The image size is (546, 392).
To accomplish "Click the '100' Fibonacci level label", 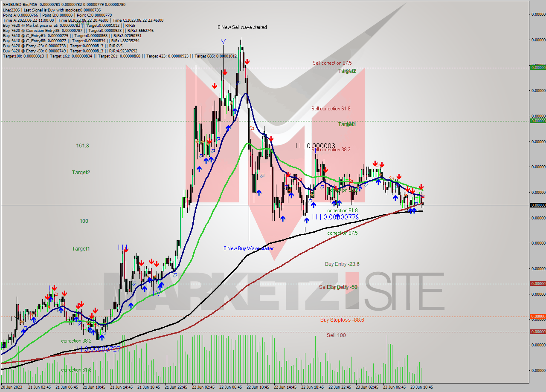I will (x=84, y=221).
